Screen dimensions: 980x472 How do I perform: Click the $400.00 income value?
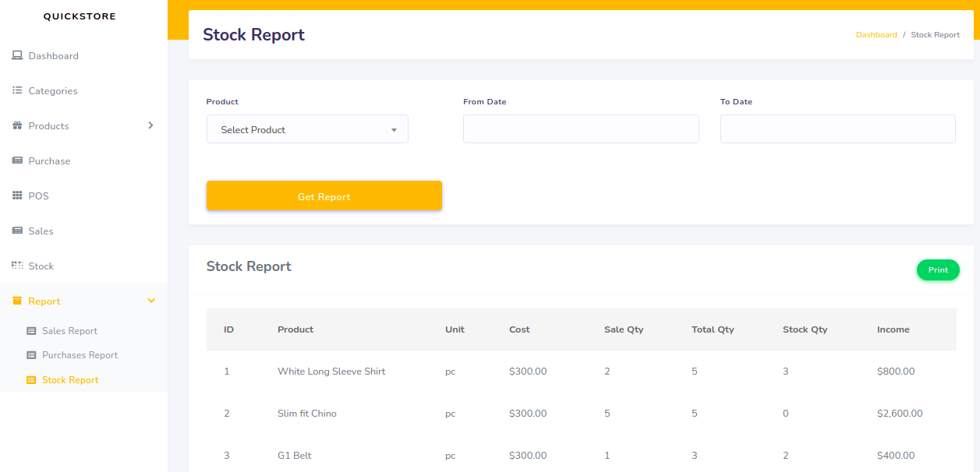896,456
